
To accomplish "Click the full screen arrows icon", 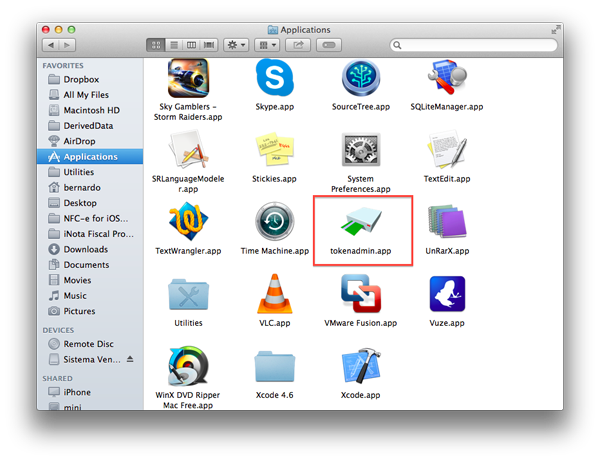I will [x=555, y=30].
